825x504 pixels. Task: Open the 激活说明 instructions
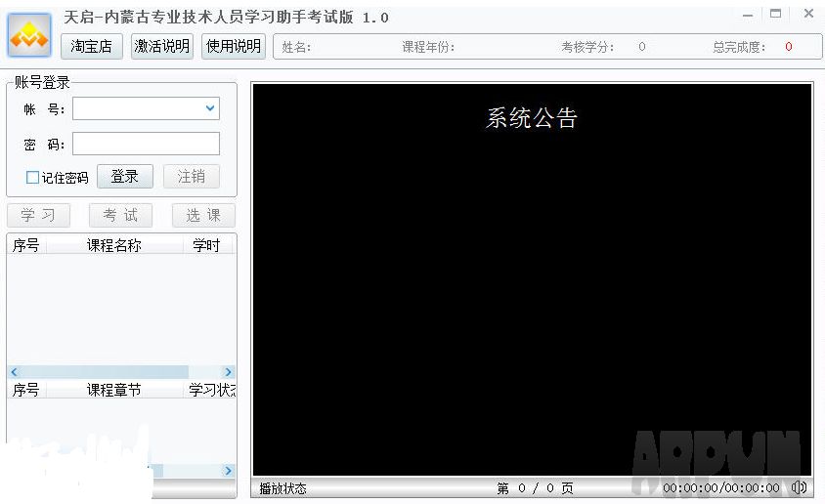coord(162,46)
